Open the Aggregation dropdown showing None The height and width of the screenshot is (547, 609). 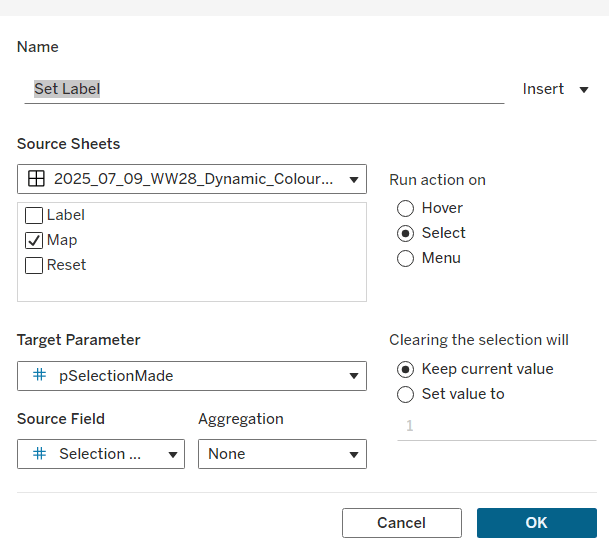(282, 454)
